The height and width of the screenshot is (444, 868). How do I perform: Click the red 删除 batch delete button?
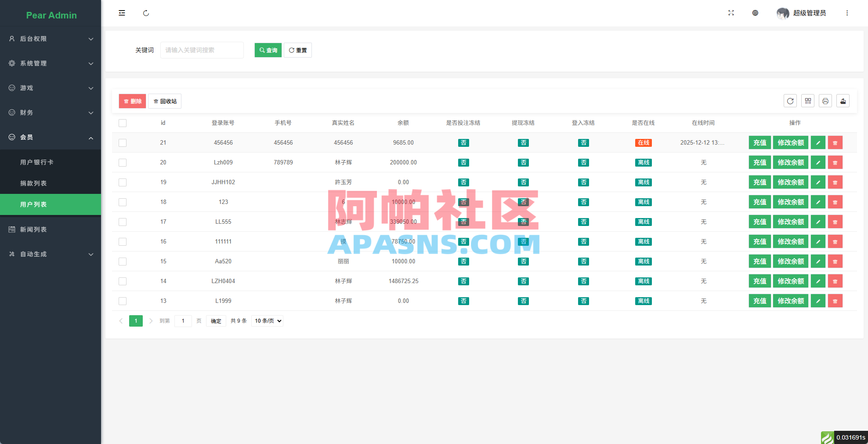pos(132,101)
